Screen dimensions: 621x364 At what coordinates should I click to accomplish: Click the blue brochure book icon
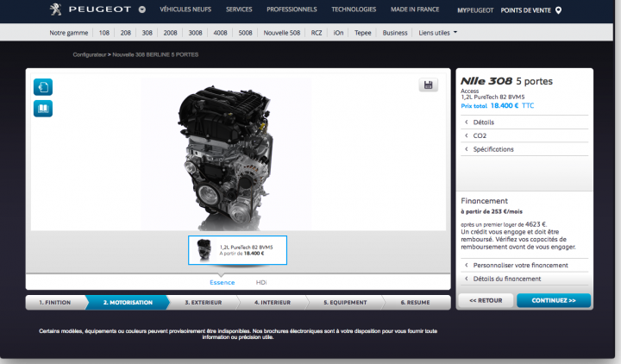click(43, 109)
